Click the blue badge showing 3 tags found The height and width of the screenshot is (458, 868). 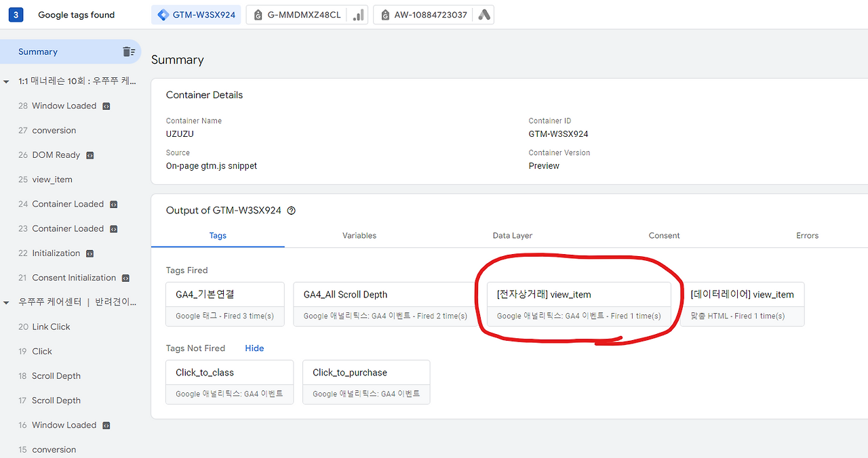pos(16,15)
